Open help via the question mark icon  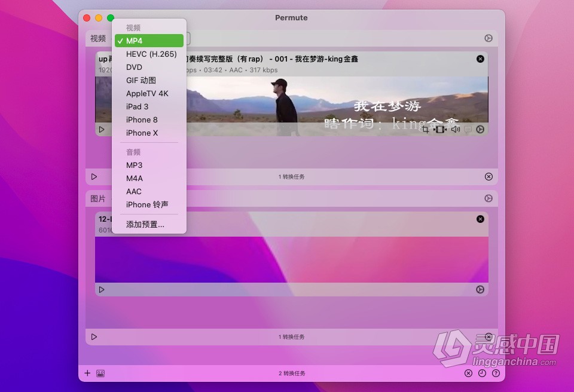pyautogui.click(x=496, y=373)
